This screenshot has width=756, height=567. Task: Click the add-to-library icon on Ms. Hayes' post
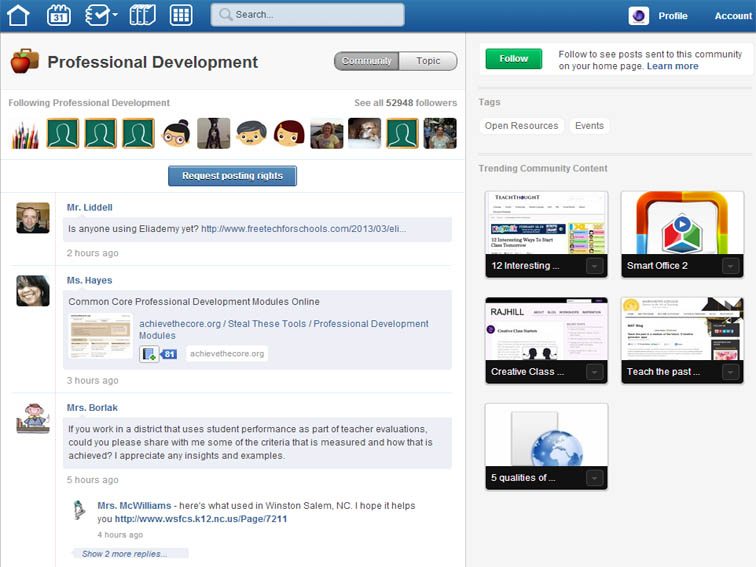point(149,353)
